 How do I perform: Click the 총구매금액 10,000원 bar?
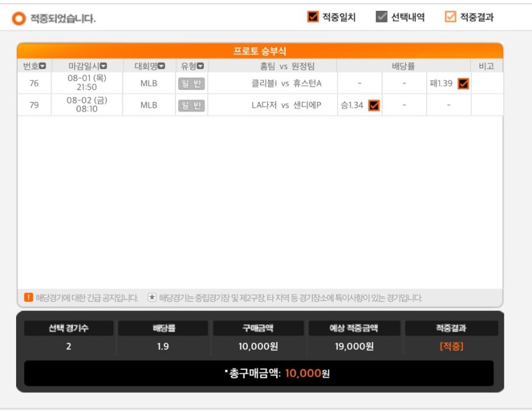point(259,373)
